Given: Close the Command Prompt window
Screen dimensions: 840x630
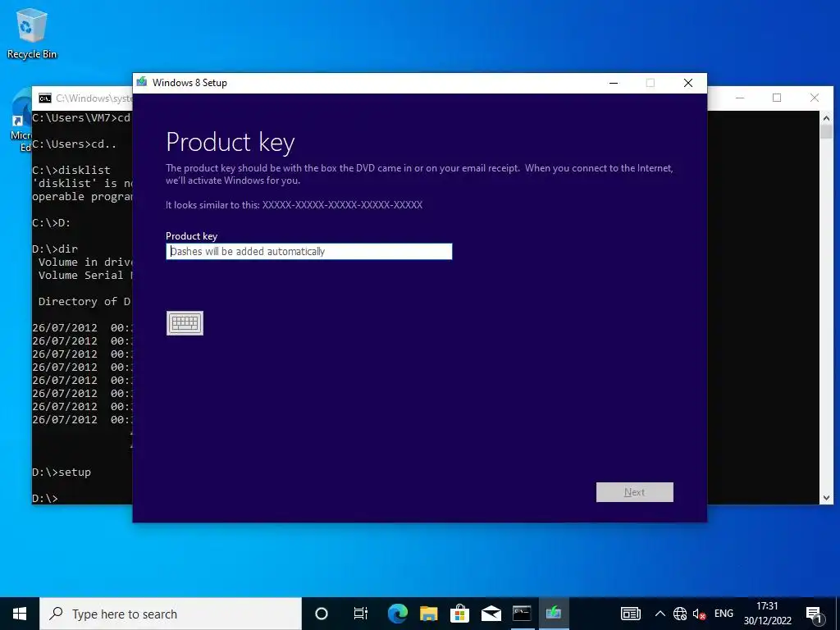Looking at the screenshot, I should (815, 98).
